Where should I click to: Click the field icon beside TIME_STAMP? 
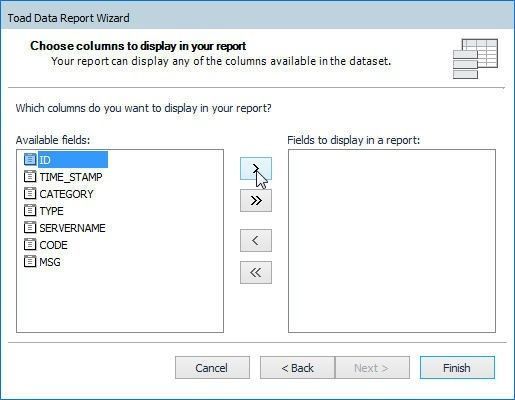pos(30,176)
